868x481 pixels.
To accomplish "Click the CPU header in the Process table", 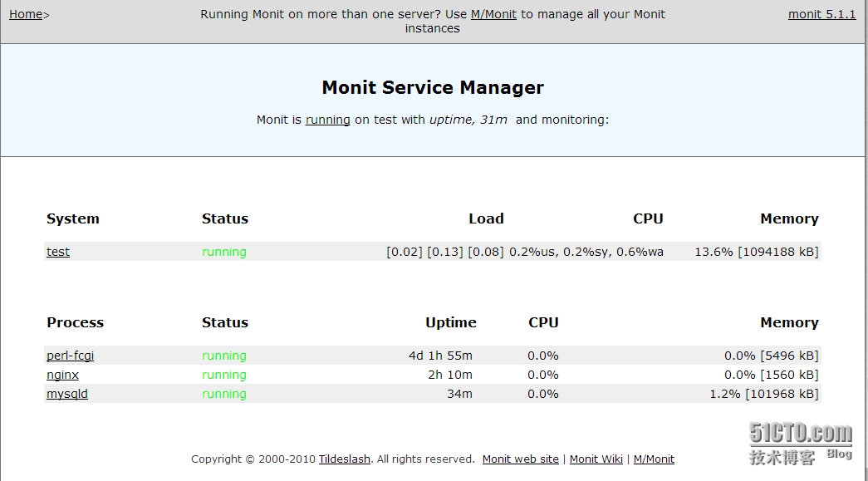I will (543, 322).
